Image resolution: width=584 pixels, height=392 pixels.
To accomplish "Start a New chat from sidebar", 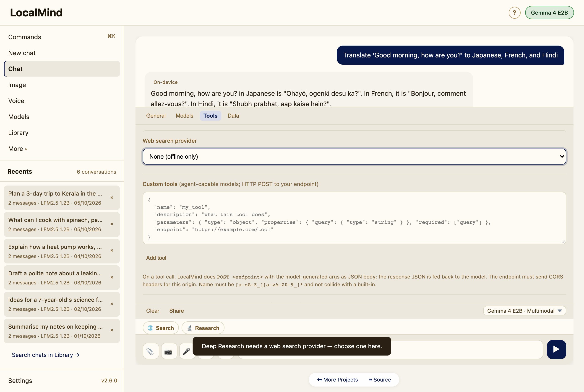I will click(x=62, y=53).
